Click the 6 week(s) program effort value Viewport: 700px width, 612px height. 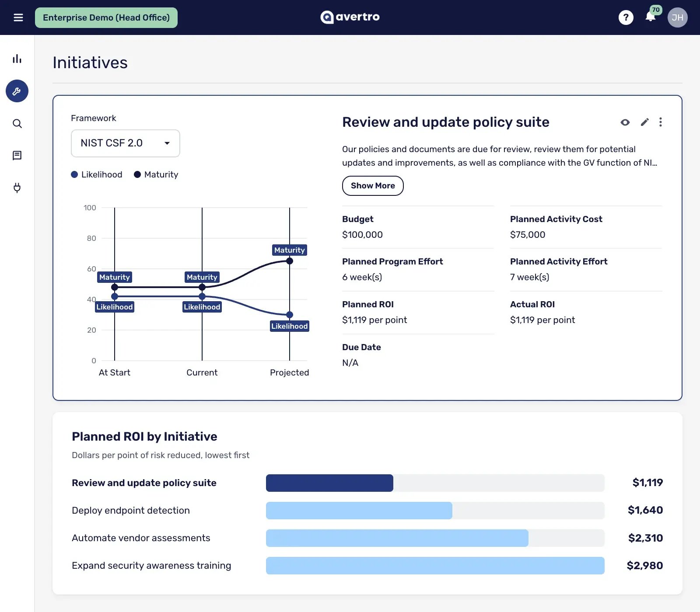[362, 277]
